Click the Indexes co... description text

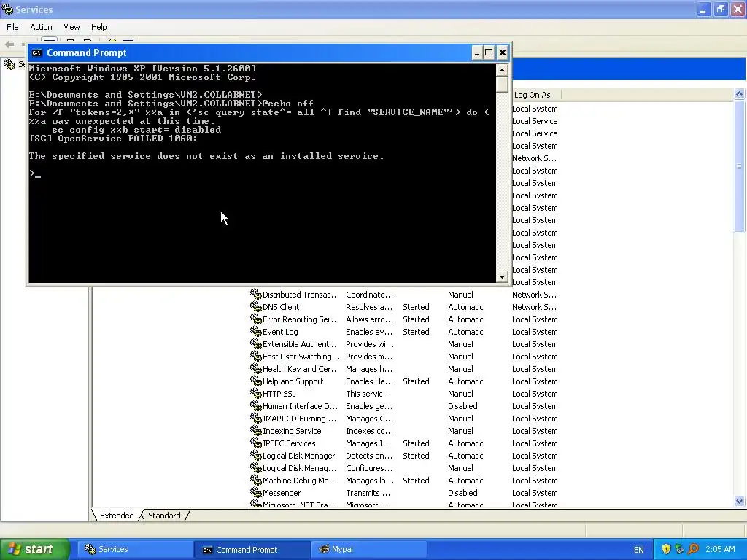pos(369,431)
